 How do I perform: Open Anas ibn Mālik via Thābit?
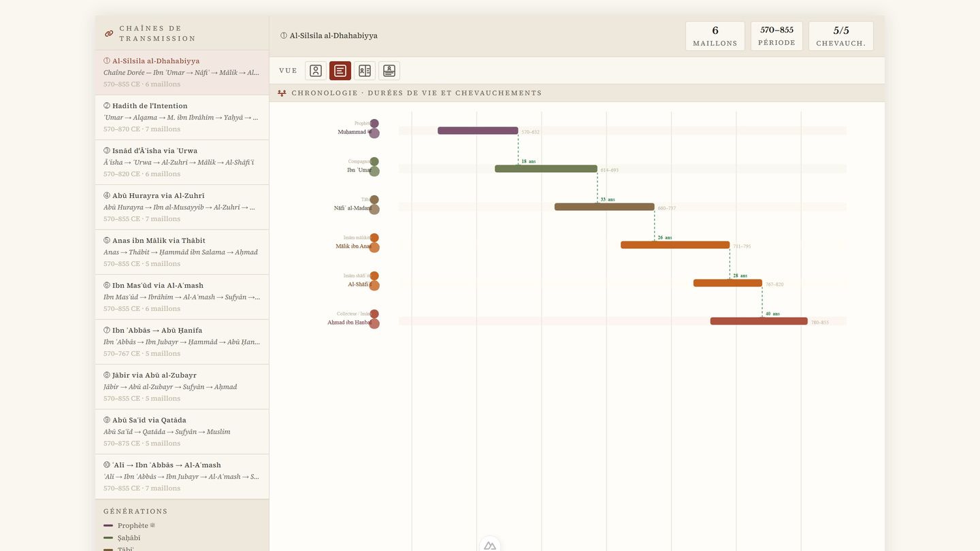pyautogui.click(x=182, y=252)
